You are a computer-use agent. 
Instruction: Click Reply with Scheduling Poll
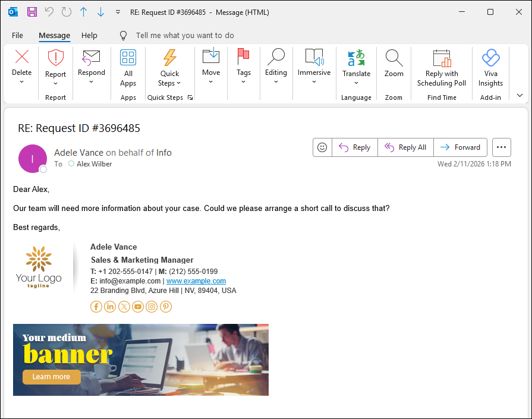coord(442,68)
